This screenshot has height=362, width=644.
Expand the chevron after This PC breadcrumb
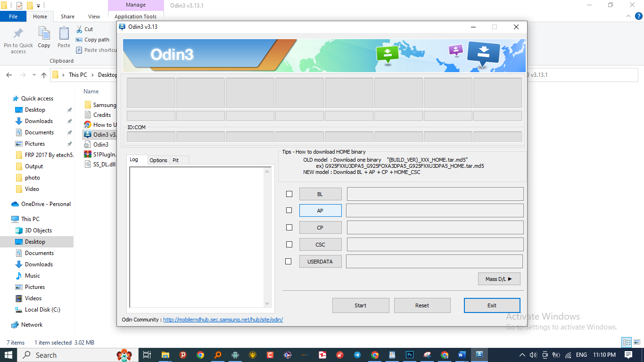tap(93, 75)
